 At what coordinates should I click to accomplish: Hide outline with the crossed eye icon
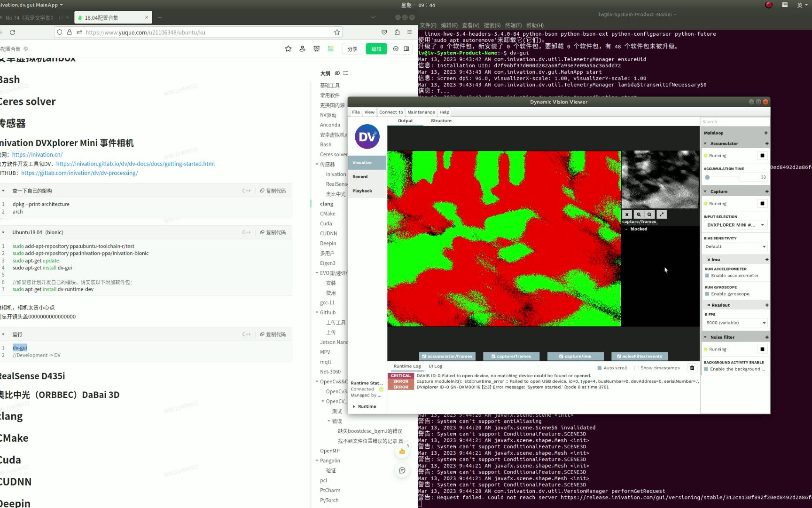(x=337, y=73)
